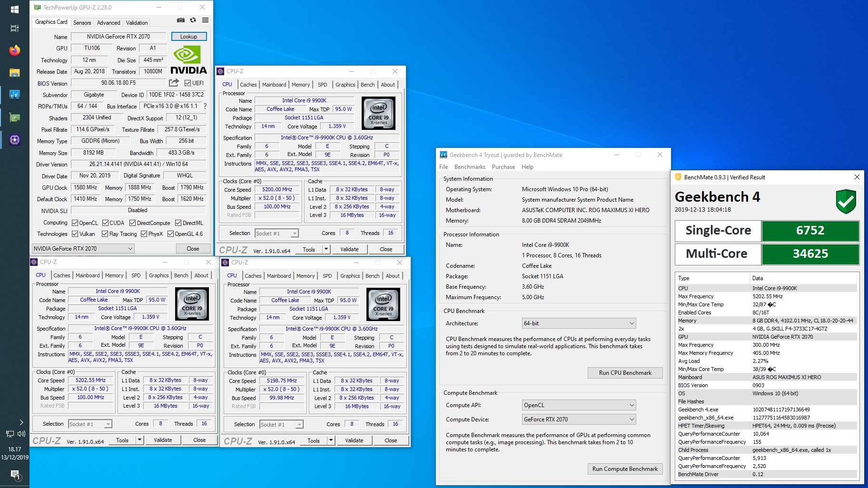Screen dimensions: 868x488
Task: Click the GPU-Z taskbar icon
Action: tap(14, 117)
